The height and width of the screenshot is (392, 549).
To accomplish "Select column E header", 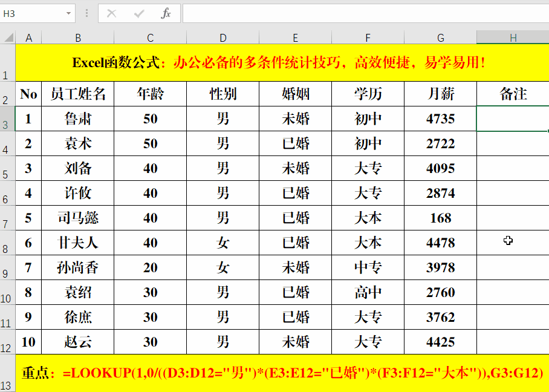I will point(295,38).
